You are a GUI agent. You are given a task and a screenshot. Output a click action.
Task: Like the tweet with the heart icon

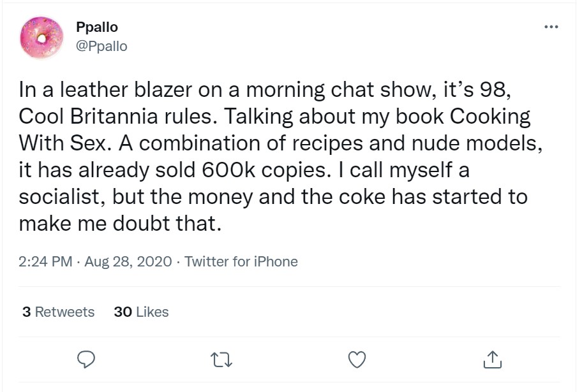pyautogui.click(x=357, y=361)
